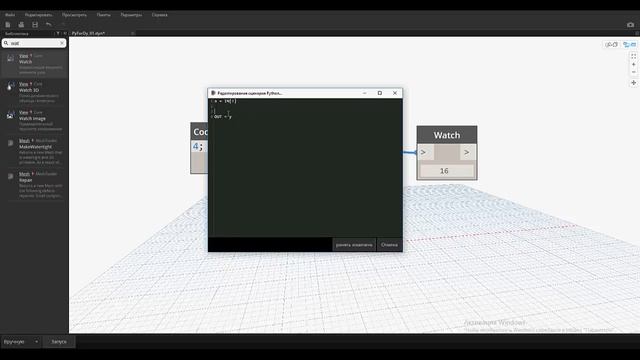Open the Help menu
Viewport: 640px width, 360px height.
click(160, 15)
